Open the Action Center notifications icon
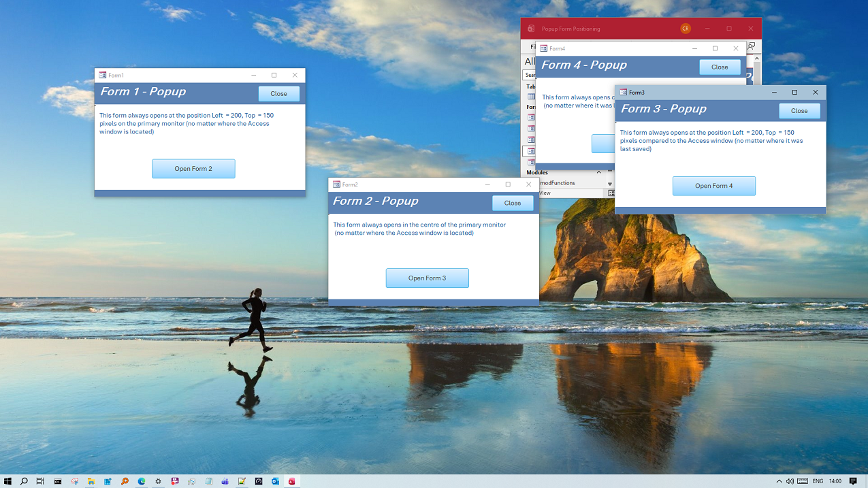 coord(853,481)
